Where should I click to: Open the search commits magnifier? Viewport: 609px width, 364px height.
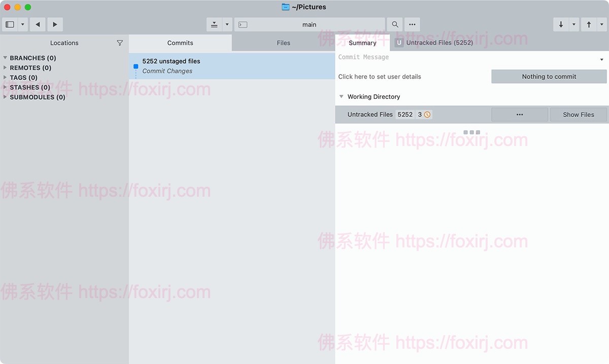[395, 24]
